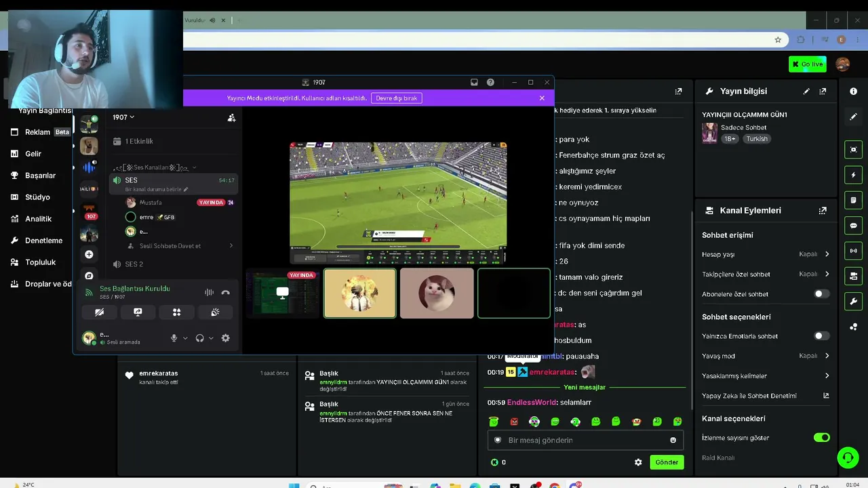Image resolution: width=868 pixels, height=488 pixels.
Task: Click the chat bubble icon in right rail
Action: [853, 226]
